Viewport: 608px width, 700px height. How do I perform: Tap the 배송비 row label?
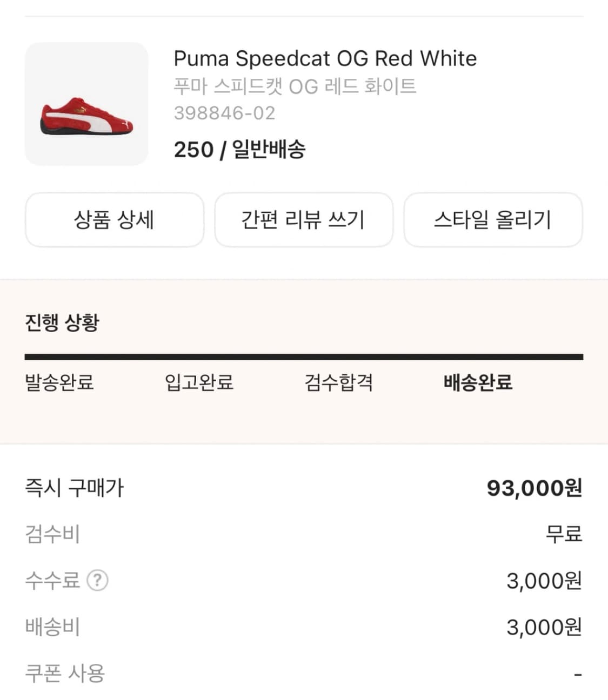[52, 627]
